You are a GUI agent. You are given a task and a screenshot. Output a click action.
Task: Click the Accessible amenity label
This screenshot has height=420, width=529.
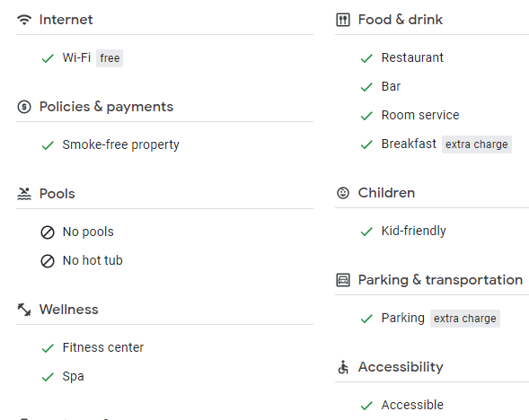(x=412, y=405)
